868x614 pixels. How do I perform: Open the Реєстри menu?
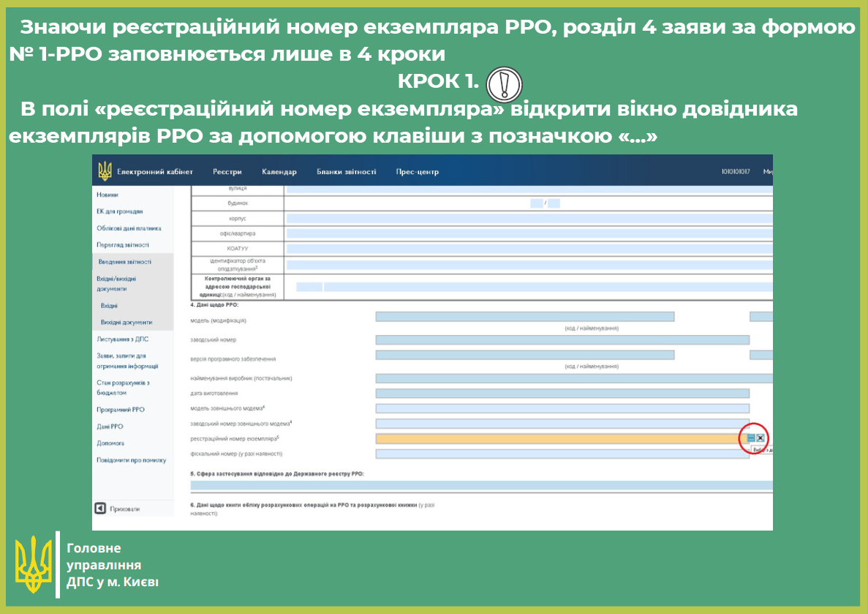point(227,172)
